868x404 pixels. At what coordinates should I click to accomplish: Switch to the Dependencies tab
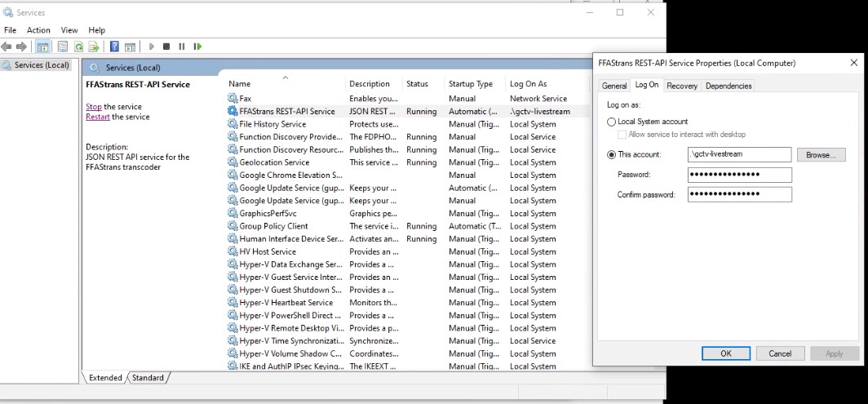click(x=728, y=86)
